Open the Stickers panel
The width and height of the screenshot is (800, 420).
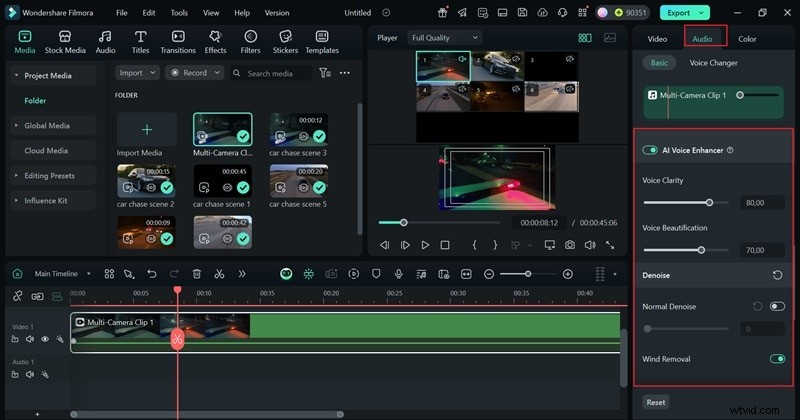tap(285, 41)
